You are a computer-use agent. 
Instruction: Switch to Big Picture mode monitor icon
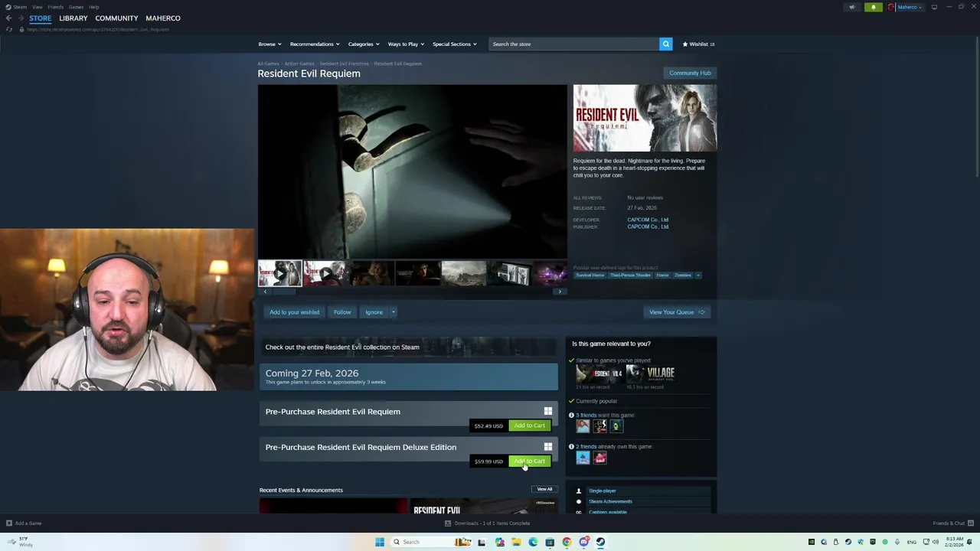[934, 7]
